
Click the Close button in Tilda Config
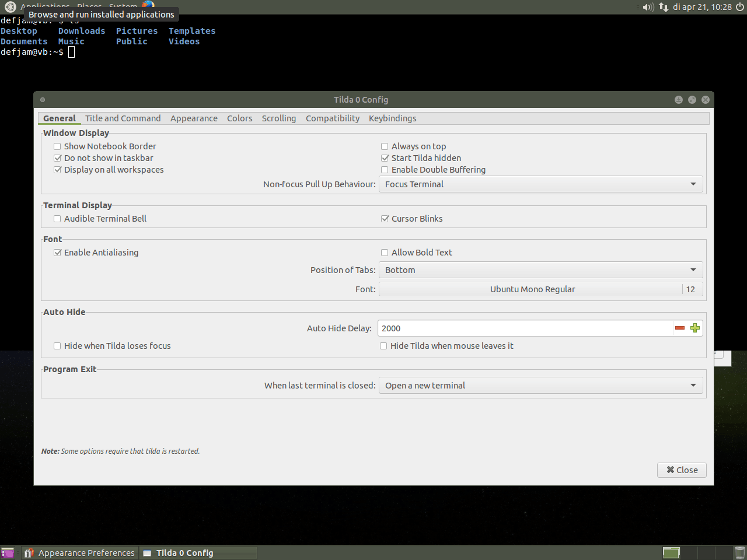pyautogui.click(x=682, y=470)
